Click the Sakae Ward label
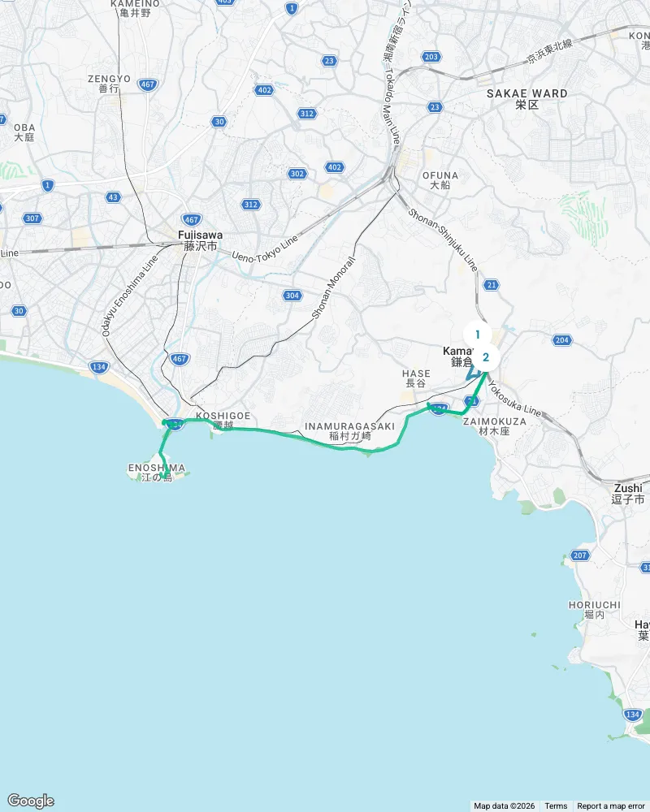The height and width of the screenshot is (812, 650). point(527,99)
